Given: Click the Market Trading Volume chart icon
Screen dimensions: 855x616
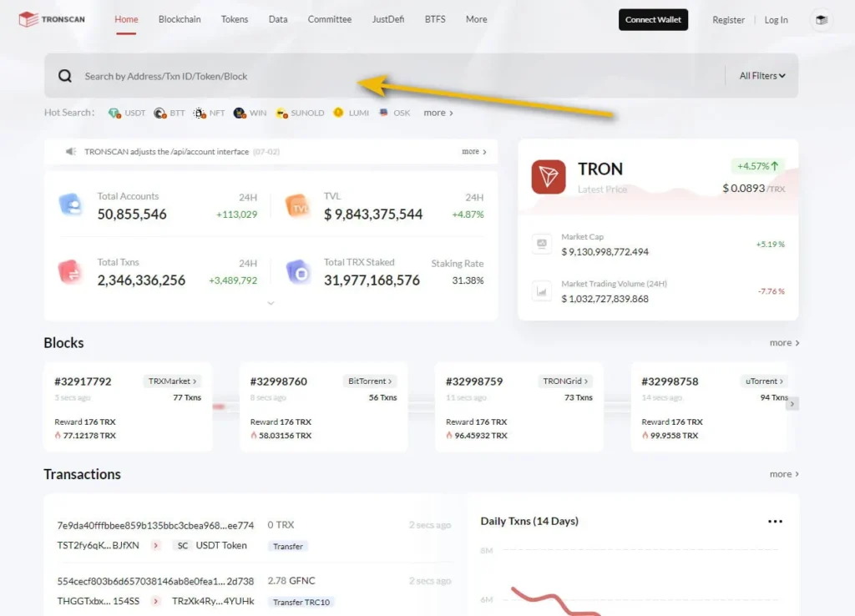Looking at the screenshot, I should coord(541,291).
